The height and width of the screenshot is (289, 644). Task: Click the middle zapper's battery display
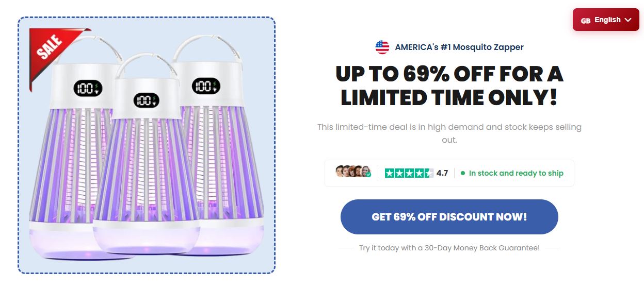147,100
